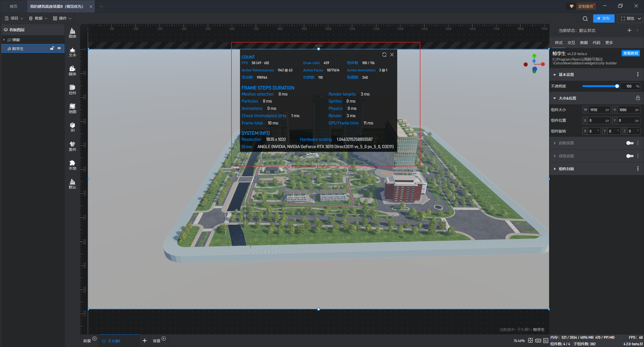644x347 pixels.
Task: Open the 3D component panel
Action: pyautogui.click(x=72, y=127)
